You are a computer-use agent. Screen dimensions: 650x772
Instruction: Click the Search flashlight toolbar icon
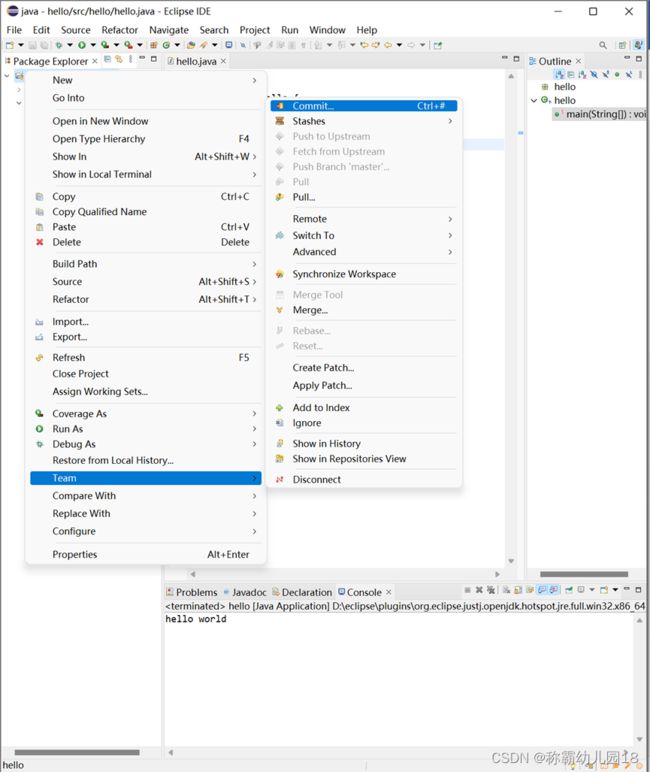pyautogui.click(x=202, y=45)
